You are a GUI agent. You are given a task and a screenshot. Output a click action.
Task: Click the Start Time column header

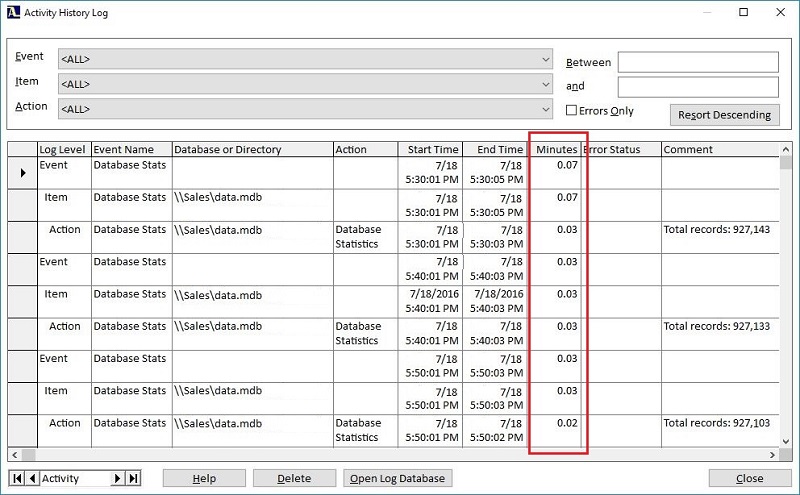point(431,150)
